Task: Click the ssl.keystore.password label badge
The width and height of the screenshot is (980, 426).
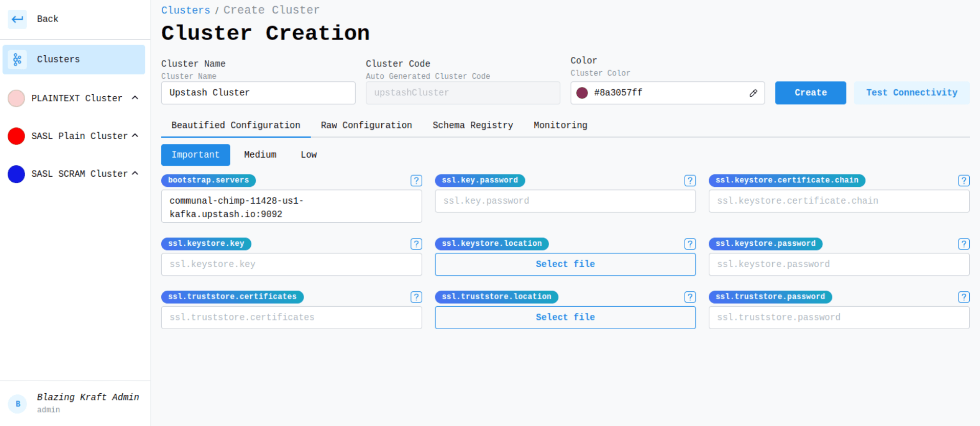Action: click(766, 244)
